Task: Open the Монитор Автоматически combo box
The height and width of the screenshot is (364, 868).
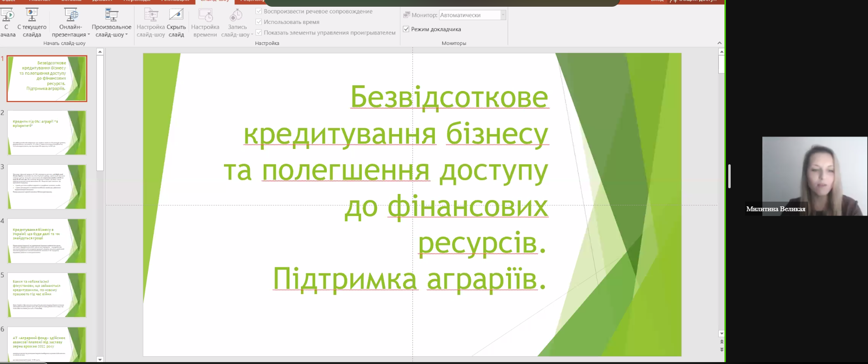Action: tap(472, 15)
